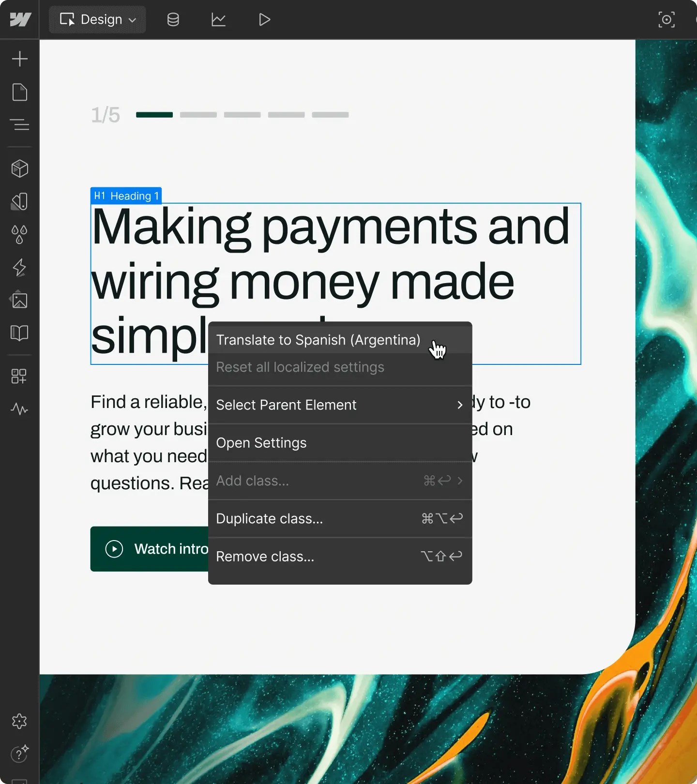Image resolution: width=697 pixels, height=784 pixels.
Task: Open the Components cube panel
Action: 20,168
